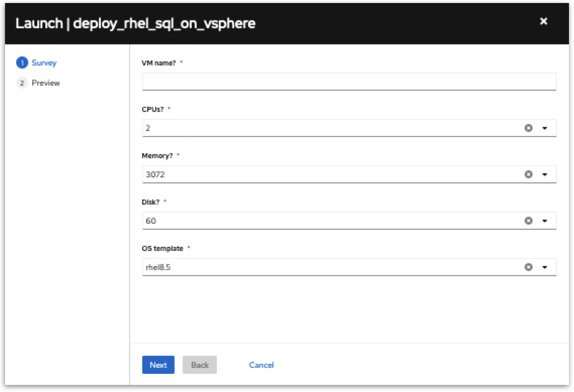Viewport: 574px width, 392px height.
Task: Select the Survey step label
Action: (x=44, y=63)
